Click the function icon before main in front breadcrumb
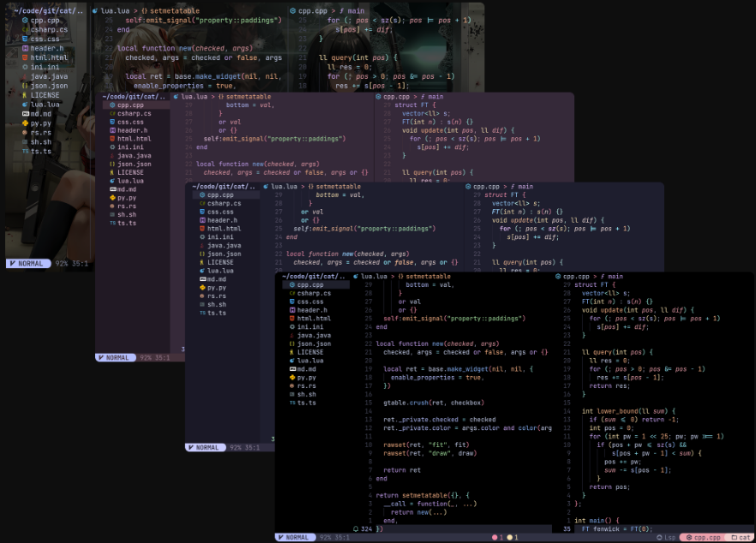 coord(603,277)
